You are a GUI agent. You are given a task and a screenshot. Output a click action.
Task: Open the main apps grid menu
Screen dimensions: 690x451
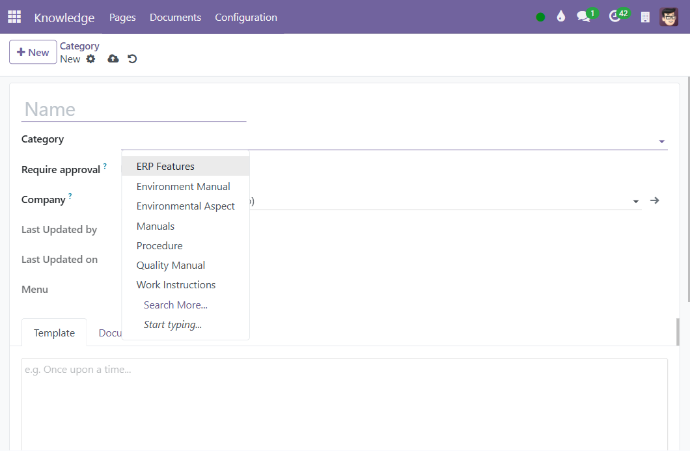(14, 17)
